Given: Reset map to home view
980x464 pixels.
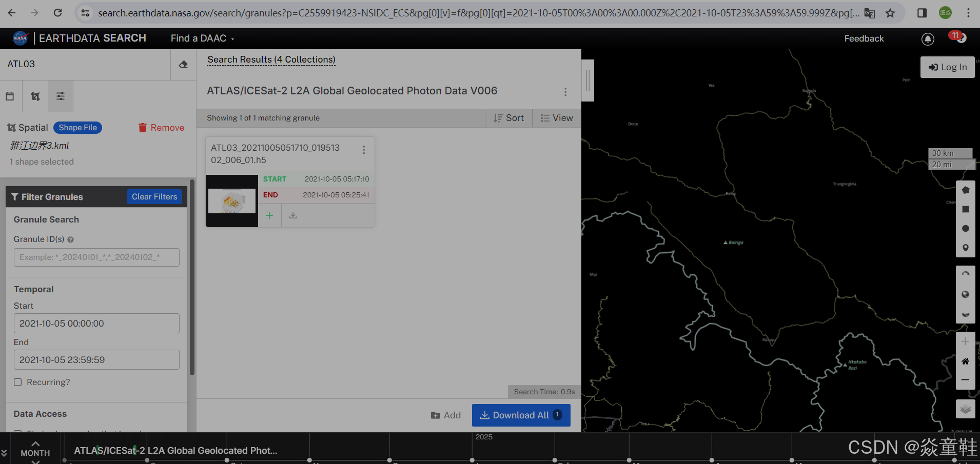Looking at the screenshot, I should click(965, 361).
